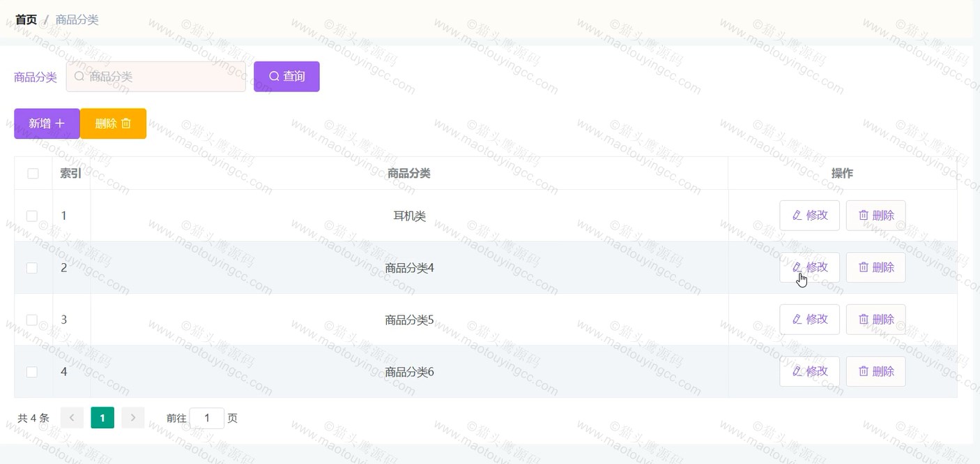
Task: Click 删除 for the 耳机类 row
Action: [875, 216]
